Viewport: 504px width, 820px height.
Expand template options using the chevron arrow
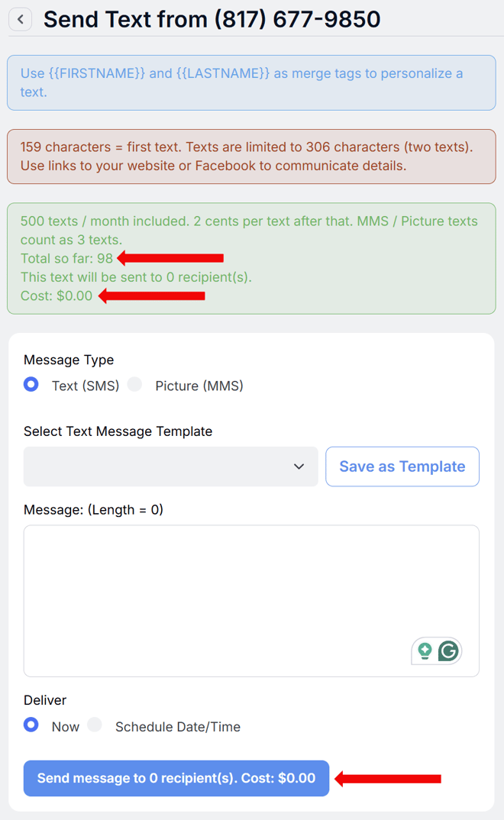pyautogui.click(x=299, y=466)
